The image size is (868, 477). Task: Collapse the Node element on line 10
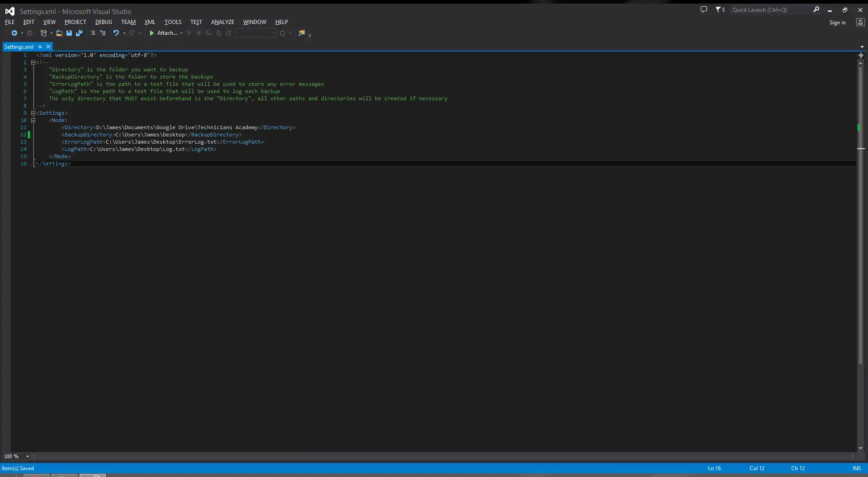(x=33, y=120)
